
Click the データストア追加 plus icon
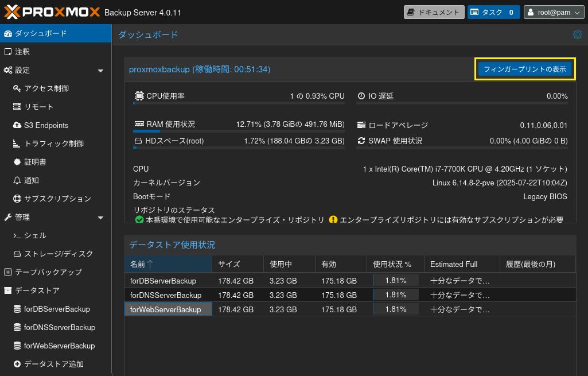17,364
